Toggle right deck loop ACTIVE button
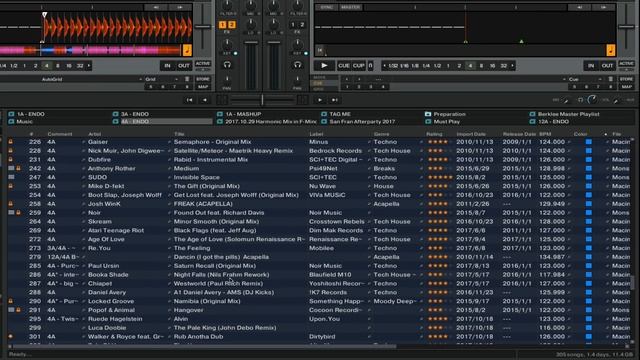 tap(626, 64)
